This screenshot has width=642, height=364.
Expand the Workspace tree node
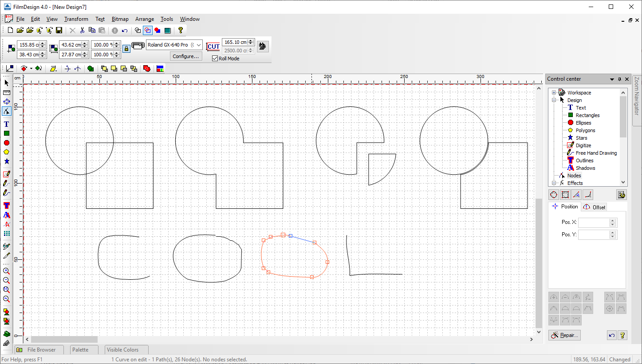click(554, 93)
